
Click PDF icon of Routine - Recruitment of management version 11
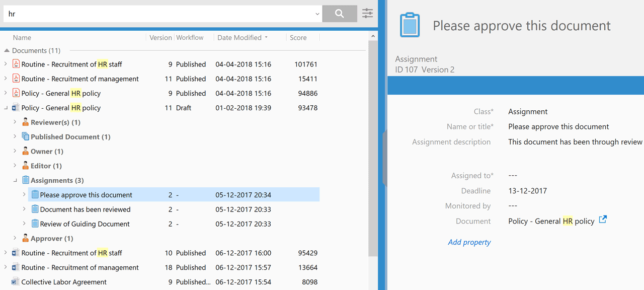[16, 79]
